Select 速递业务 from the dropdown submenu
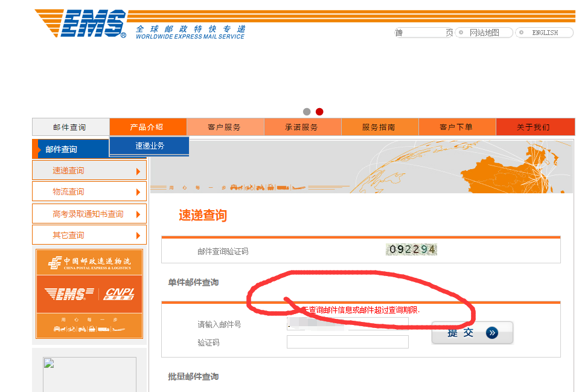This screenshot has width=576, height=392. click(x=149, y=146)
